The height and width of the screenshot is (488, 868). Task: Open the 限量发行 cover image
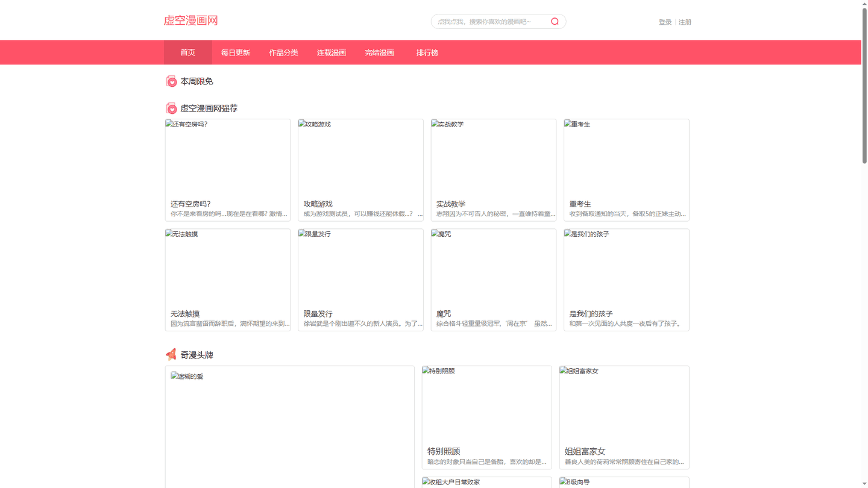click(360, 267)
